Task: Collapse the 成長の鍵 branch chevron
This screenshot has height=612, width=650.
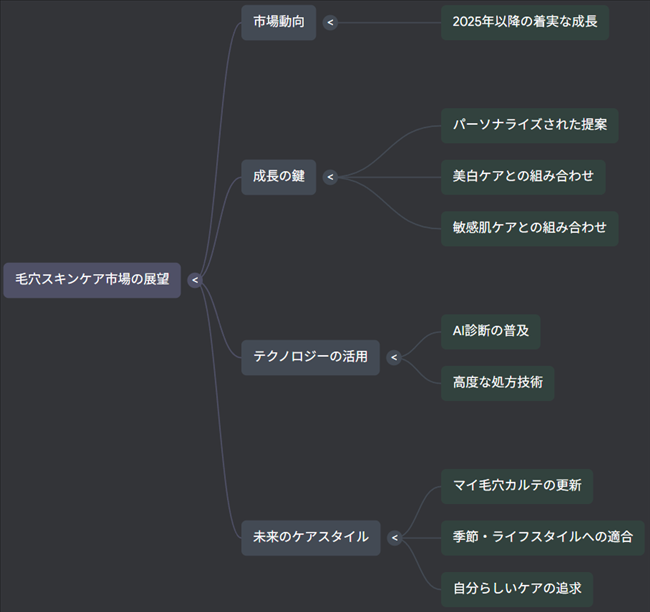Action: pyautogui.click(x=331, y=177)
